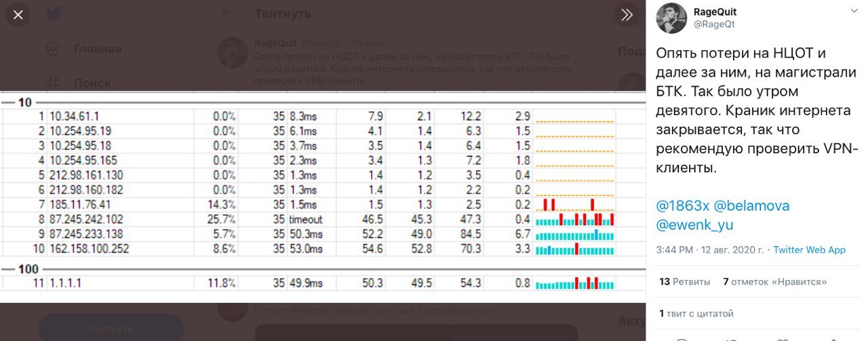Viewport: 868px width, 341px height.
Task: Click Главная in the dimmed sidebar
Action: pyautogui.click(x=98, y=49)
